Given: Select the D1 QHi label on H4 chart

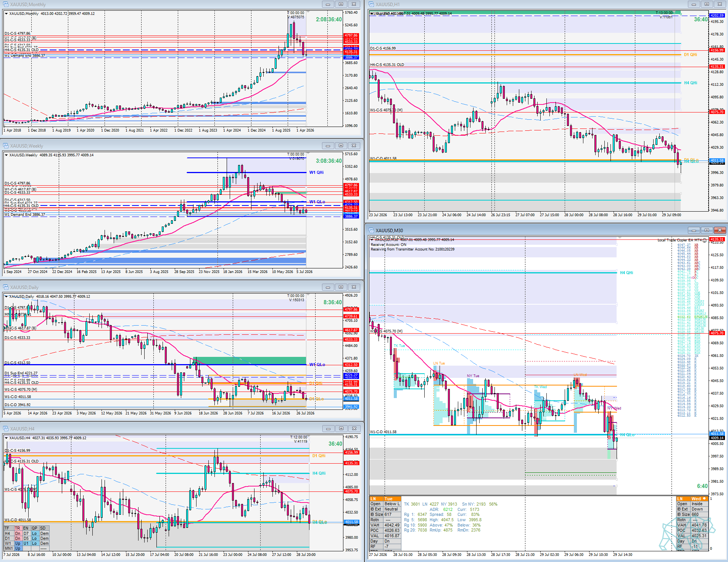Looking at the screenshot, I should [x=319, y=456].
